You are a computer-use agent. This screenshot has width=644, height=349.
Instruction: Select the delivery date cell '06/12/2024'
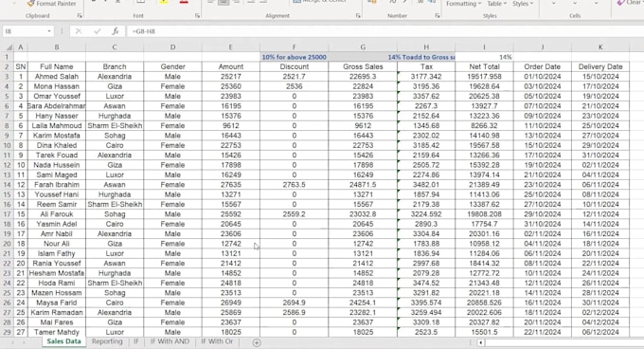coord(600,332)
